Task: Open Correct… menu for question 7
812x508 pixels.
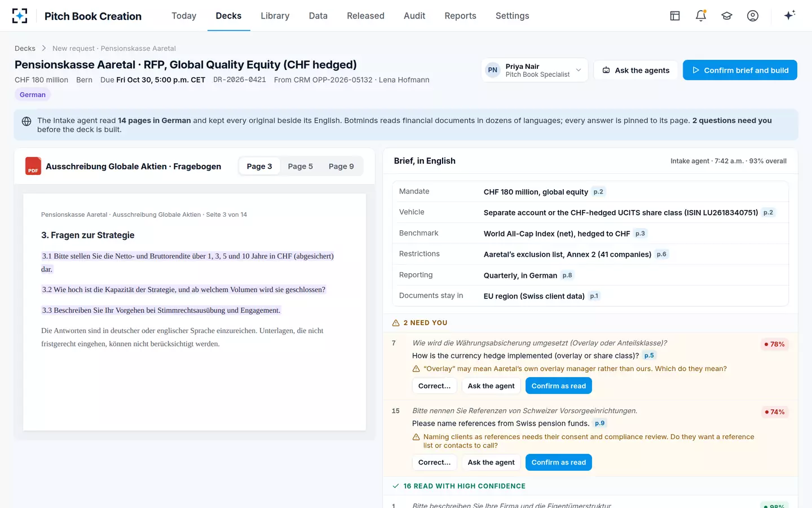Action: point(434,386)
